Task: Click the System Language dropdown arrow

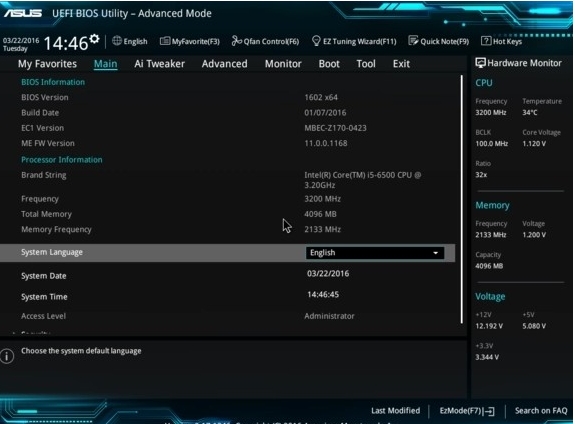Action: 436,253
